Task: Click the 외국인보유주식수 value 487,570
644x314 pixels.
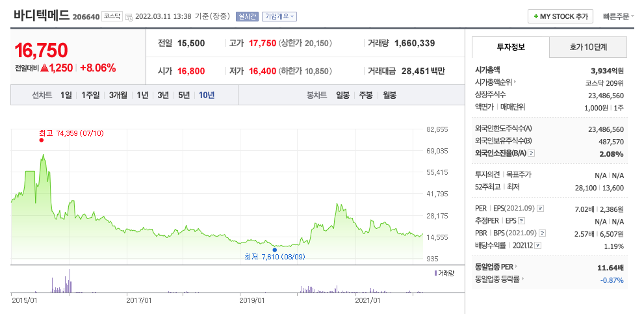Action: (x=611, y=142)
